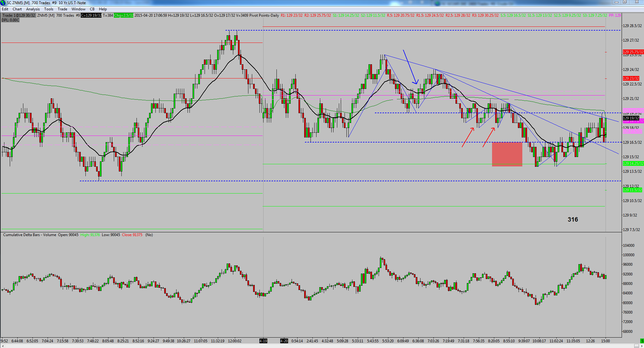Open the Help menu

click(x=103, y=9)
